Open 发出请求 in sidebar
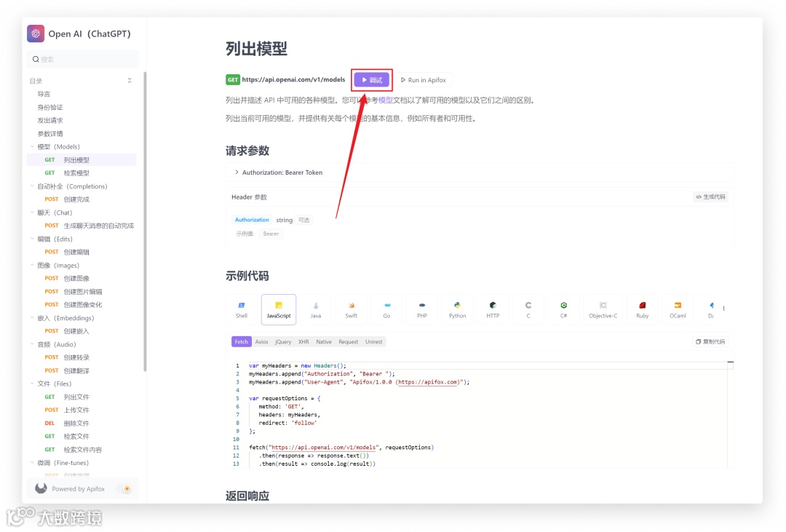This screenshot has height=532, width=786. click(50, 120)
